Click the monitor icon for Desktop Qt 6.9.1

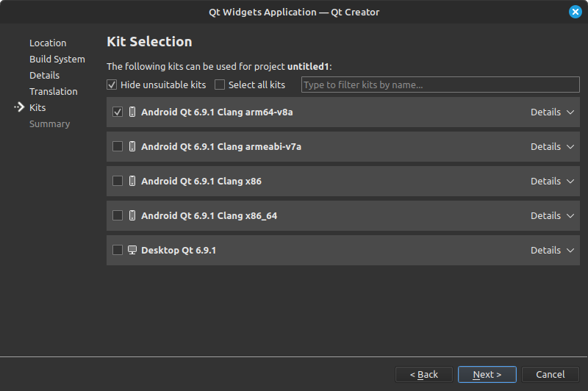[132, 250]
